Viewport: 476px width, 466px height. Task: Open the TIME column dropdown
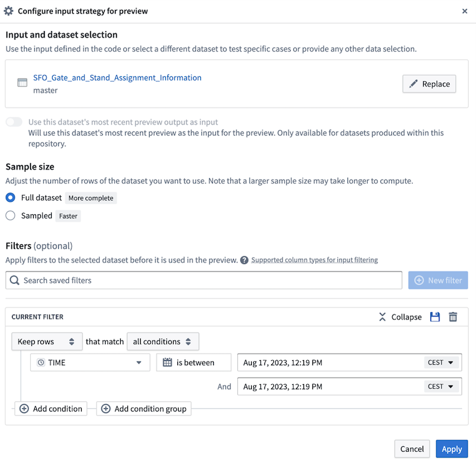click(90, 363)
